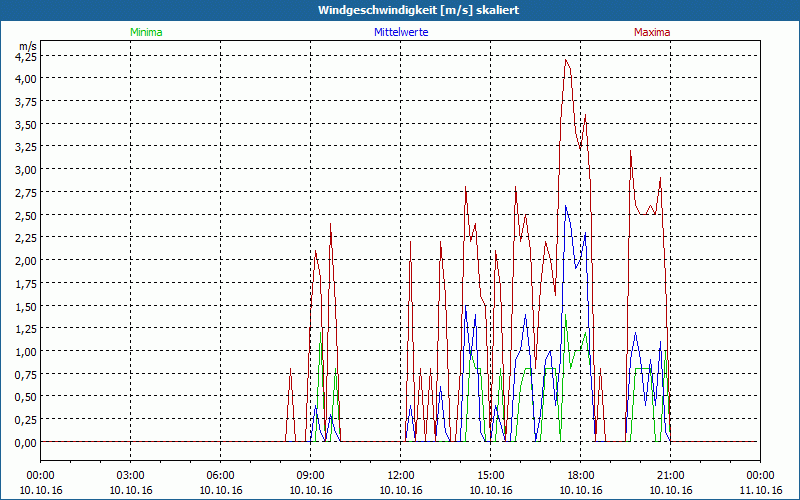Click the 0,50 y-axis value
The image size is (800, 500).
[26, 397]
